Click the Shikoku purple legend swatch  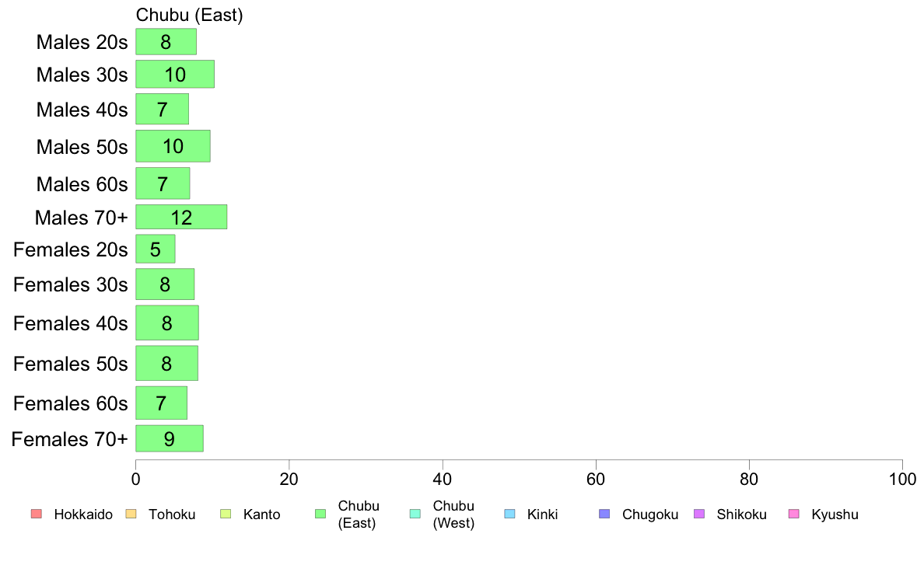pyautogui.click(x=699, y=514)
